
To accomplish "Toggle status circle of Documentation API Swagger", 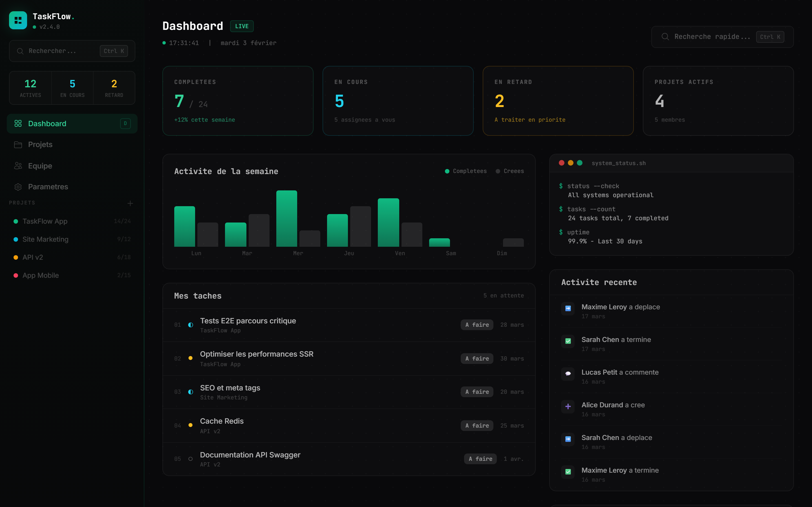I will [191, 459].
